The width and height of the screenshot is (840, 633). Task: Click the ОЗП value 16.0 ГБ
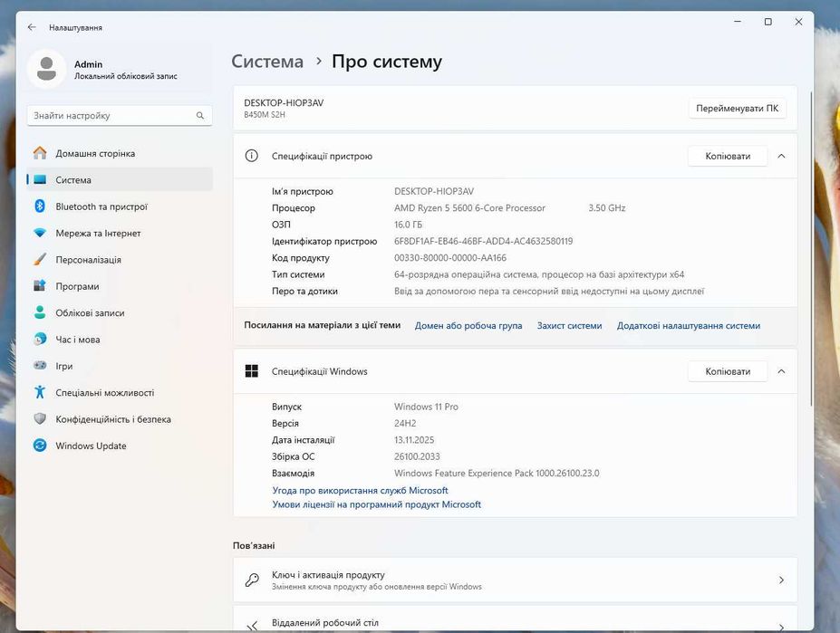pos(408,225)
